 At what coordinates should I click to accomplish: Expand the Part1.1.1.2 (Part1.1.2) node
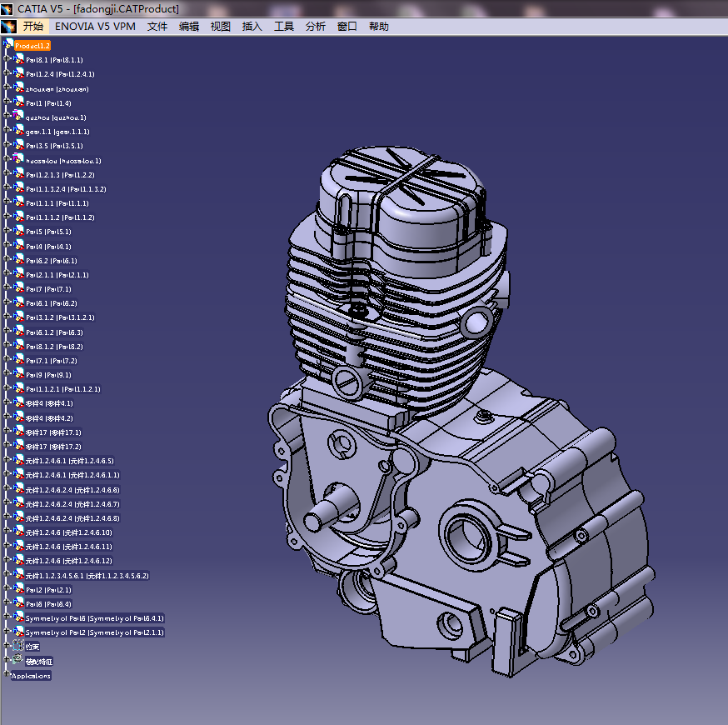tap(7, 216)
